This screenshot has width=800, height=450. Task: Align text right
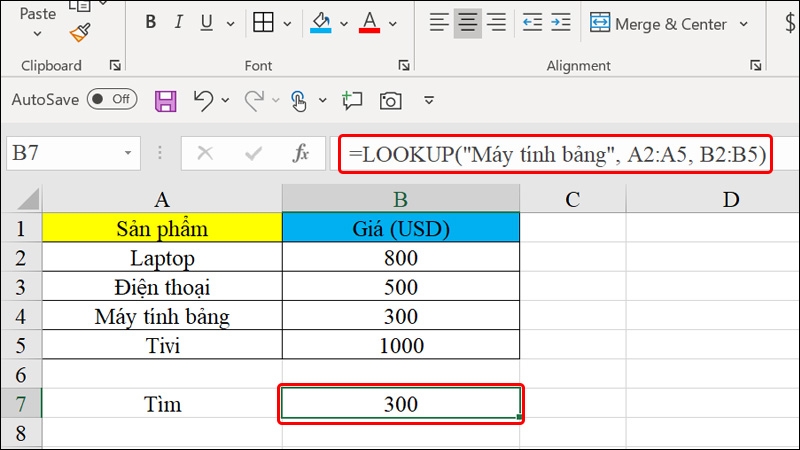click(x=496, y=22)
